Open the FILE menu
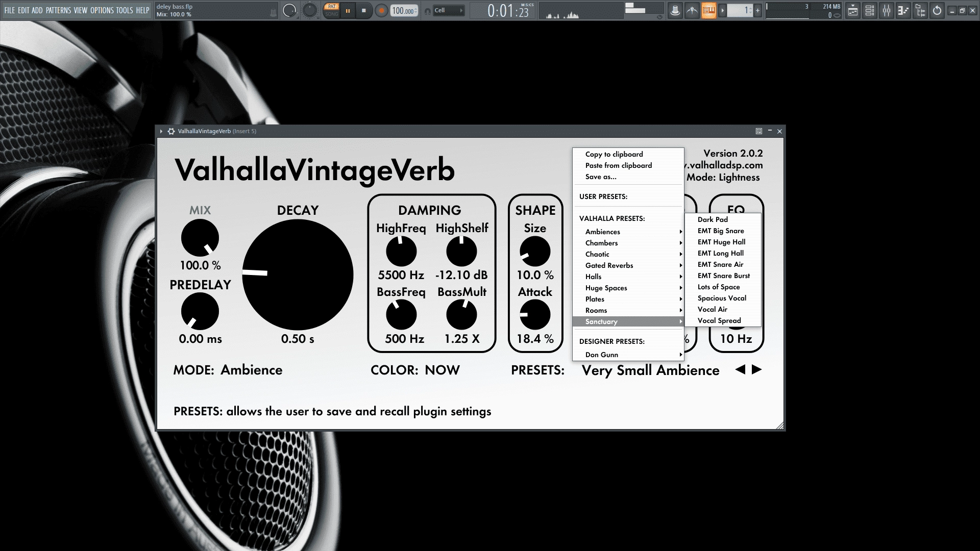This screenshot has height=551, width=980. [9, 10]
